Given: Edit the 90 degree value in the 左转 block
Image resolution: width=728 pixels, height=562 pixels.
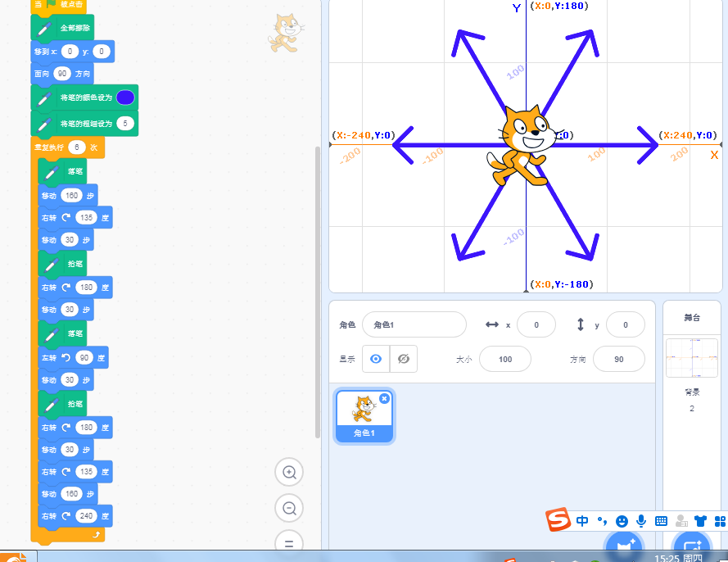Looking at the screenshot, I should (x=84, y=358).
